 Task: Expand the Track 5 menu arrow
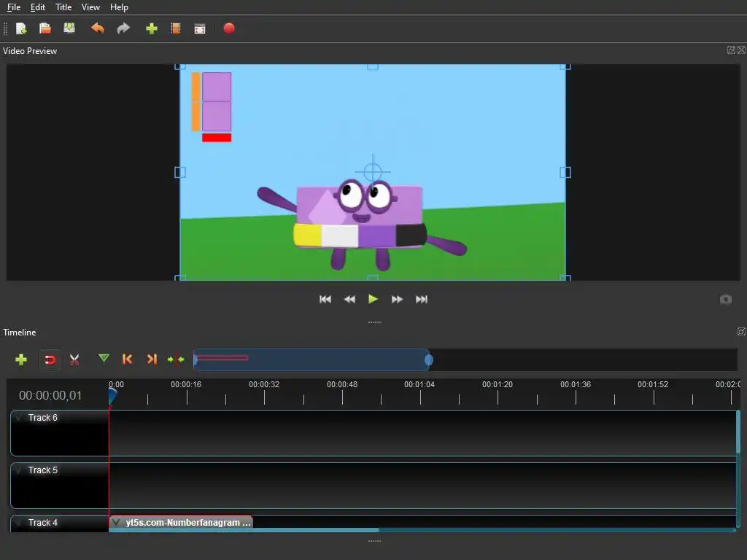click(20, 470)
